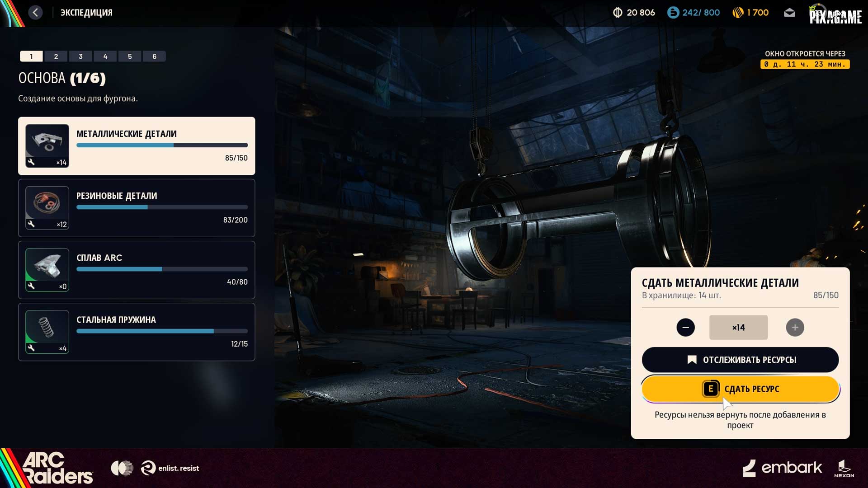Click the Стальная пружина item thumbnail
This screenshot has height=488, width=868.
point(47,332)
